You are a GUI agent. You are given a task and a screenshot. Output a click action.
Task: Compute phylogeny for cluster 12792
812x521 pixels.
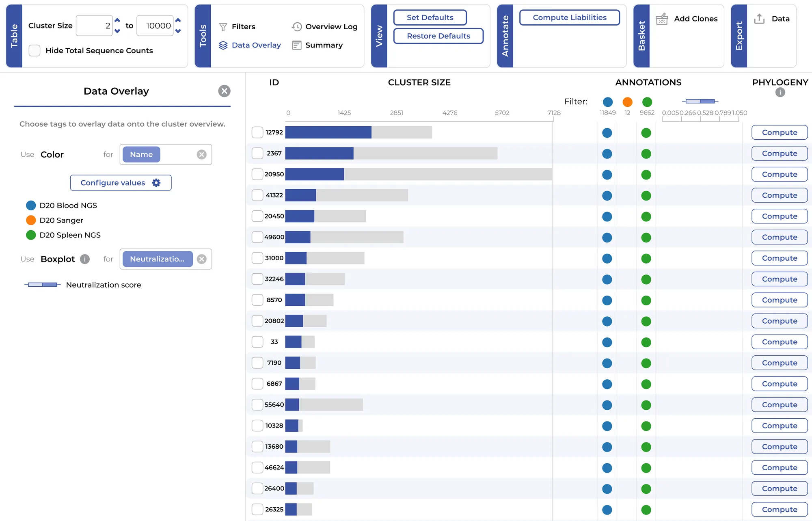point(780,132)
